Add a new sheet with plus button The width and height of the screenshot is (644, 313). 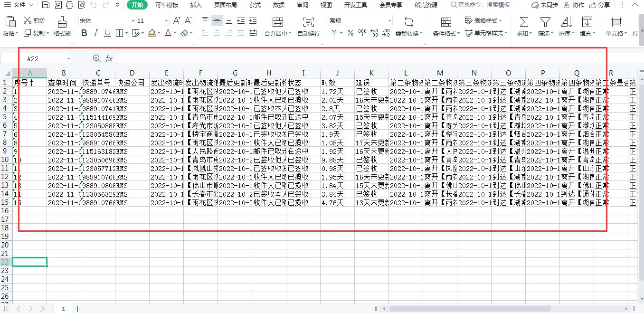(x=77, y=309)
